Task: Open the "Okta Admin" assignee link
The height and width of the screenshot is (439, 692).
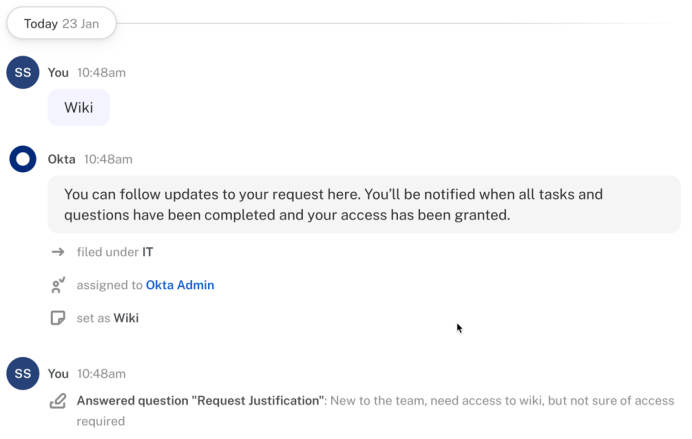Action: click(x=180, y=285)
